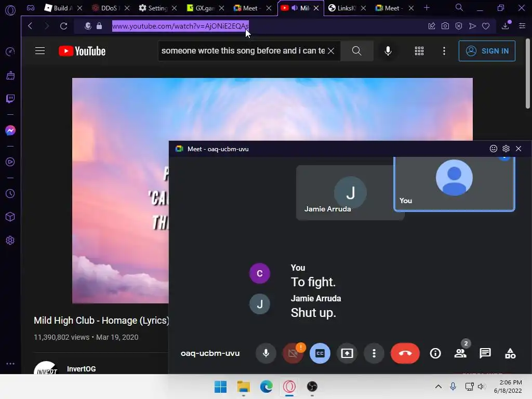Screen dimensions: 532x399
Task: Open taskbar clock and date
Action: pos(508,387)
